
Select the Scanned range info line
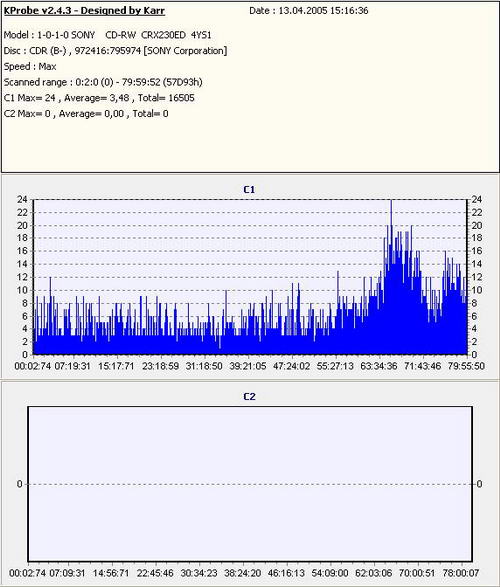click(103, 82)
